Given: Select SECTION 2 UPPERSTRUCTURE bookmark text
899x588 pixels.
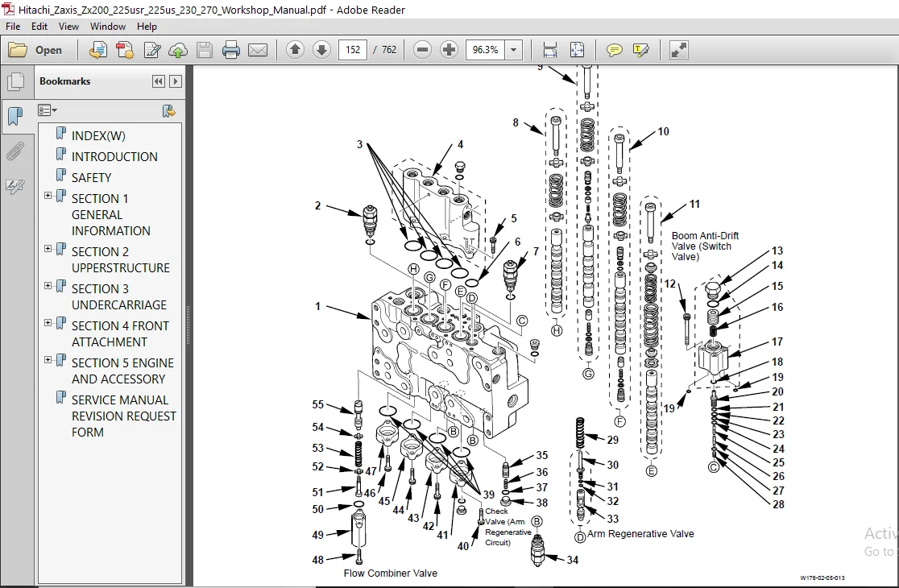Looking at the screenshot, I should point(120,259).
